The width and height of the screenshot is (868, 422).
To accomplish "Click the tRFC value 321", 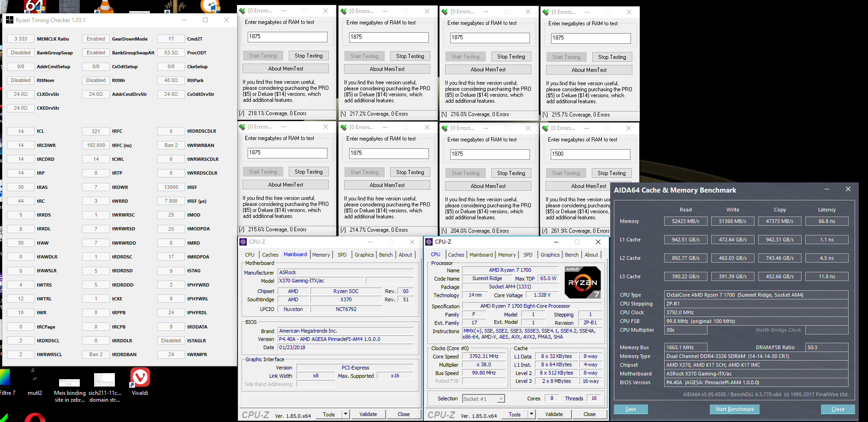I will click(96, 131).
